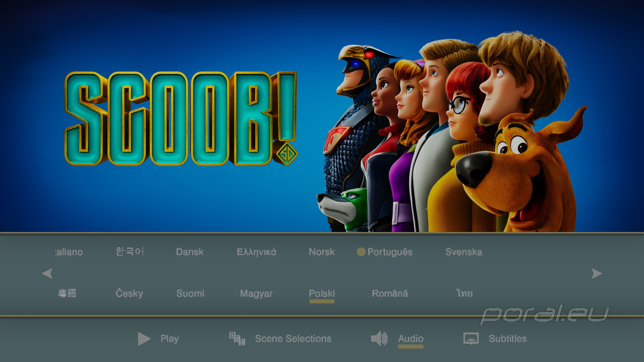
Task: Select Português audio language
Action: coord(390,252)
